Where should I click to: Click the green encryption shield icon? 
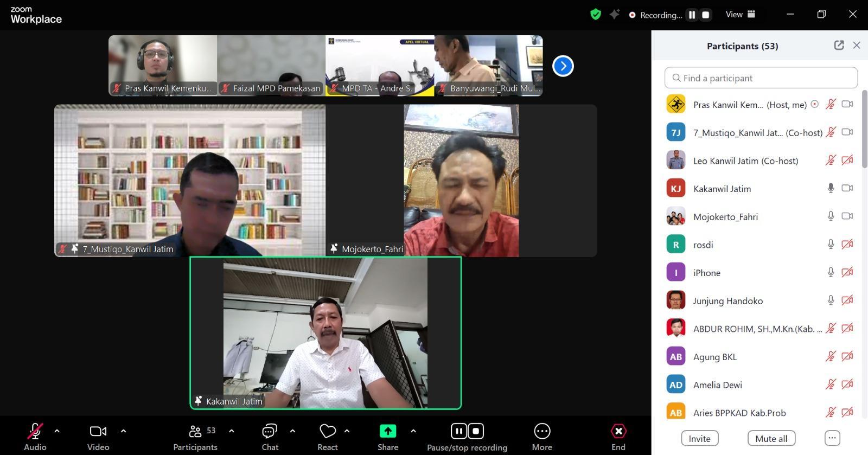tap(595, 15)
